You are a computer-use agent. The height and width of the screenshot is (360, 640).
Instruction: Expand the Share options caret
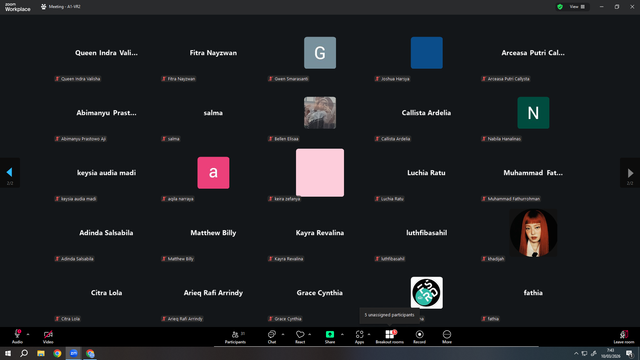342,334
